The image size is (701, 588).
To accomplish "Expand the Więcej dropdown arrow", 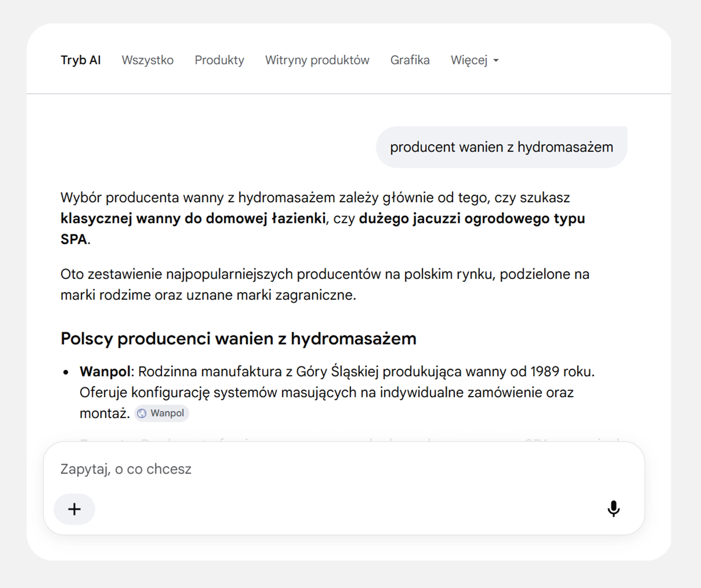I will pos(496,61).
